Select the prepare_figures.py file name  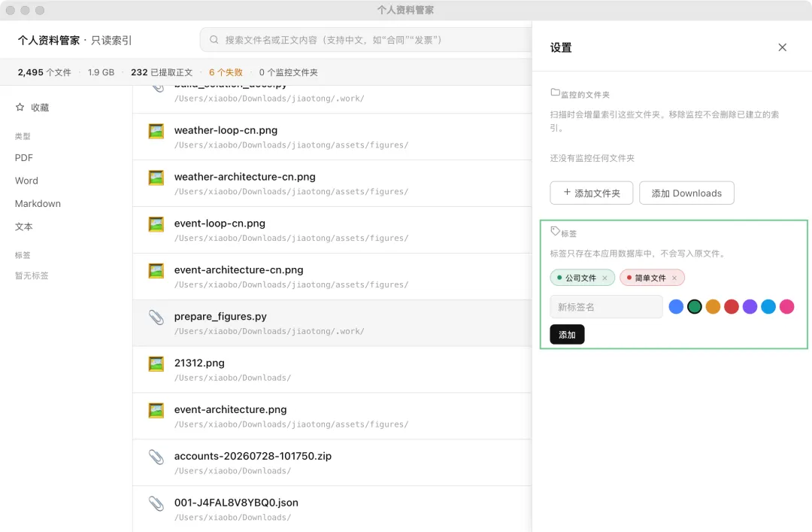(x=220, y=316)
